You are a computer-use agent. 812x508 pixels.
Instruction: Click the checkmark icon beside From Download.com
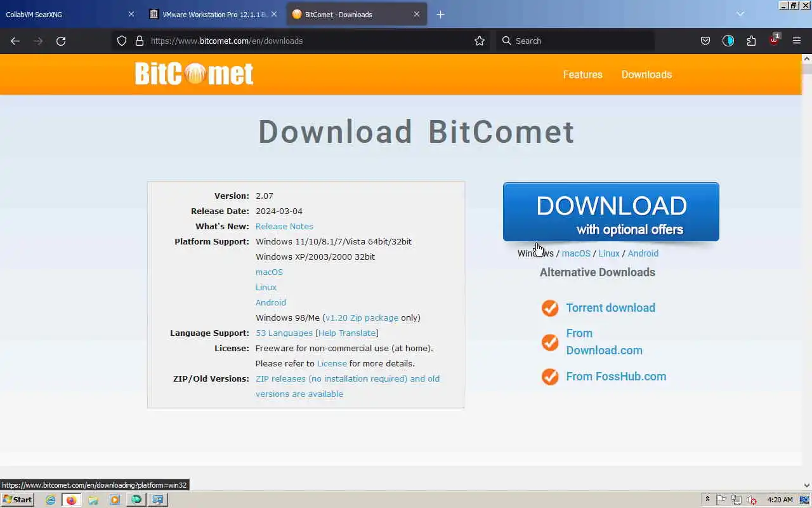point(550,342)
